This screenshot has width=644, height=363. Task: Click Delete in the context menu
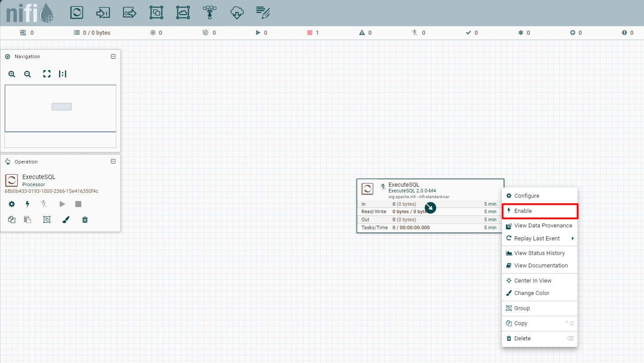coord(522,339)
